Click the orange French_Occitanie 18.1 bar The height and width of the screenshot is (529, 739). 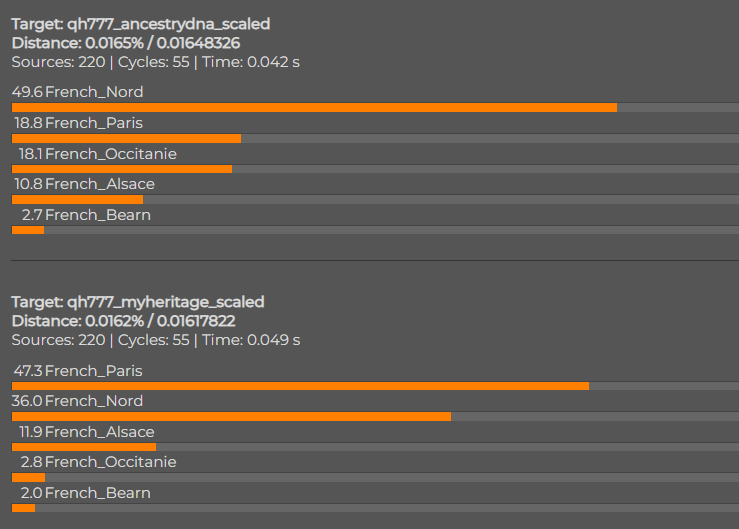pos(122,169)
